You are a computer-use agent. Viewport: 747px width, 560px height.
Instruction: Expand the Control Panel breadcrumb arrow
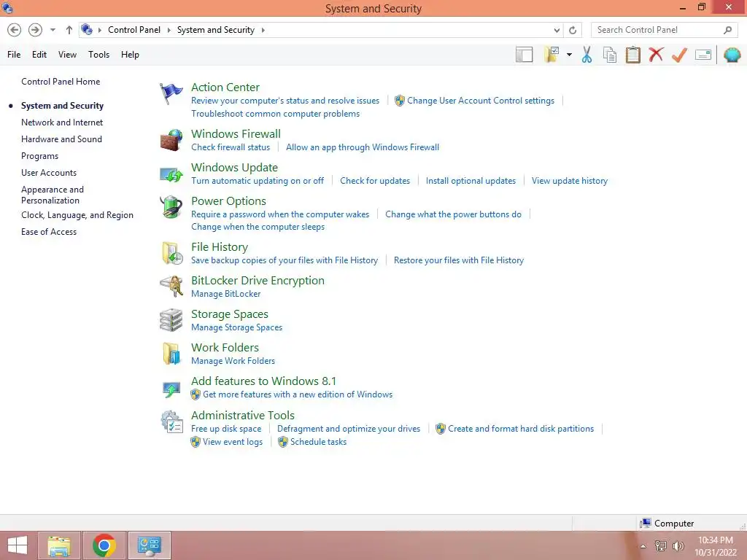[169, 30]
